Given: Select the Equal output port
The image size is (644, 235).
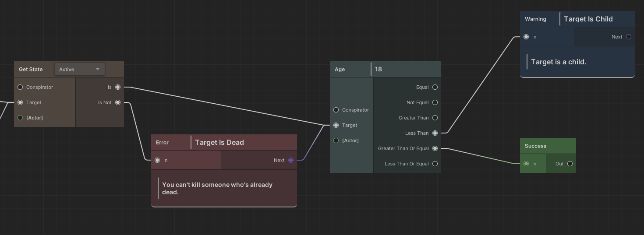Looking at the screenshot, I should (435, 87).
